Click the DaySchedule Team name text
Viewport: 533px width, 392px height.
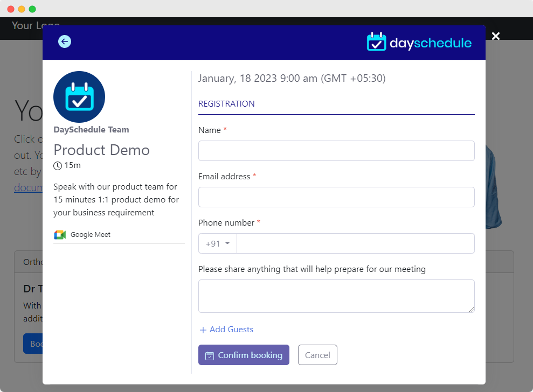91,130
